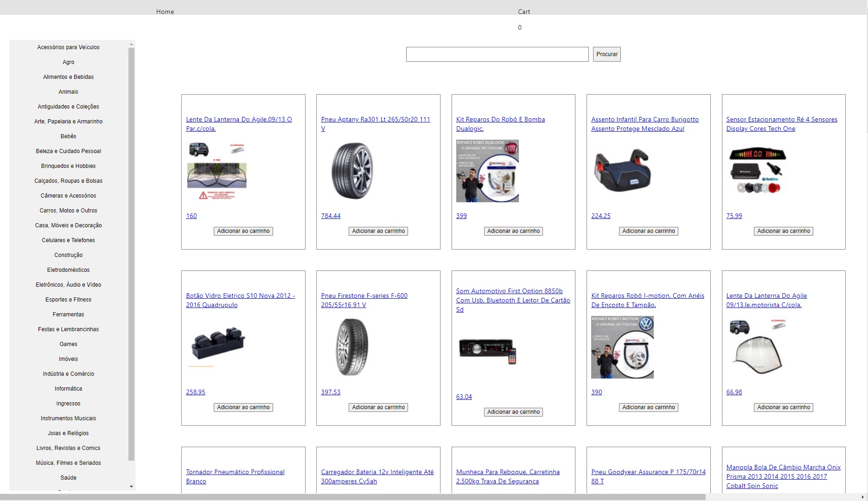Image resolution: width=868 pixels, height=501 pixels.
Task: Select Carros, Motos e Outros category
Action: point(68,211)
